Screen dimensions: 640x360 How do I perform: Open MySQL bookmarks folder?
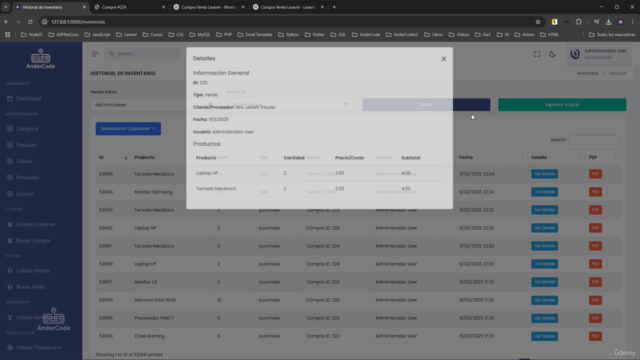(x=200, y=35)
